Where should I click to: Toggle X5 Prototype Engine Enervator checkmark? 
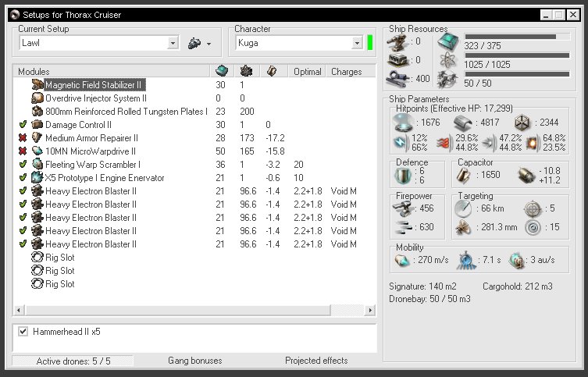point(23,178)
